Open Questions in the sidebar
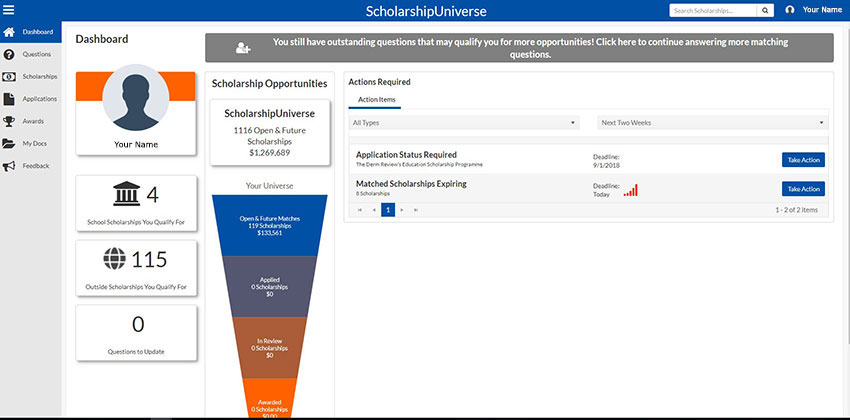Image resolution: width=850 pixels, height=420 pixels. tap(31, 54)
